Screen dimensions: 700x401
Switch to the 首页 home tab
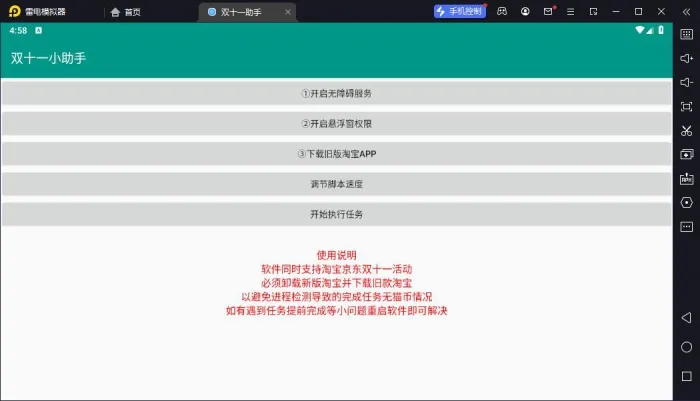[x=125, y=12]
